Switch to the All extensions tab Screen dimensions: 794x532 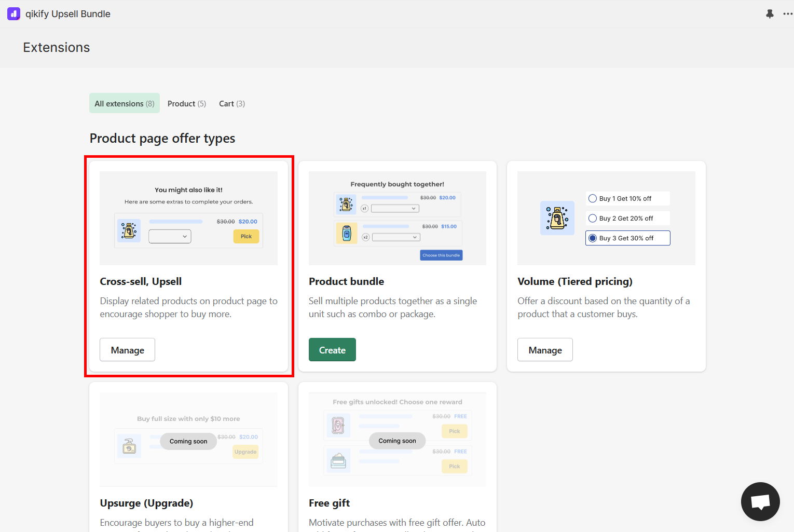tap(125, 103)
